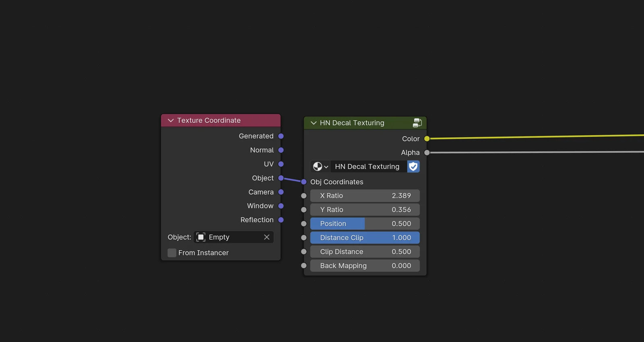
Task: Click the Clip Distance input socket
Action: click(304, 251)
